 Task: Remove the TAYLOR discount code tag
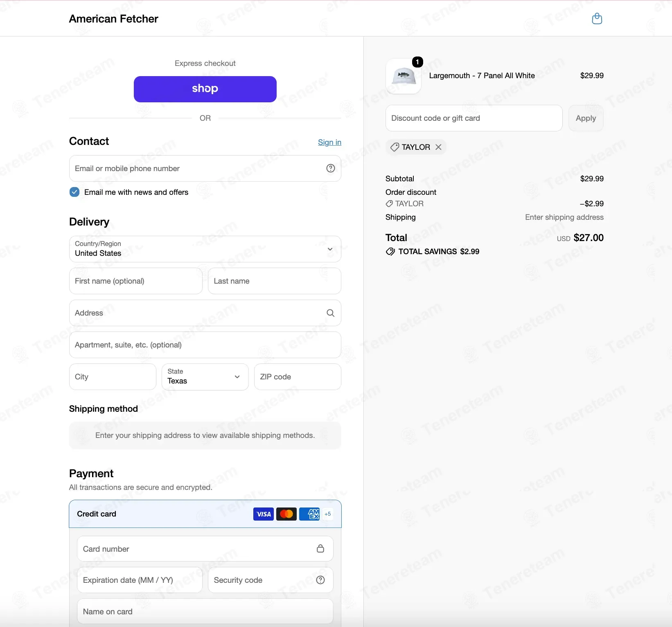(438, 147)
